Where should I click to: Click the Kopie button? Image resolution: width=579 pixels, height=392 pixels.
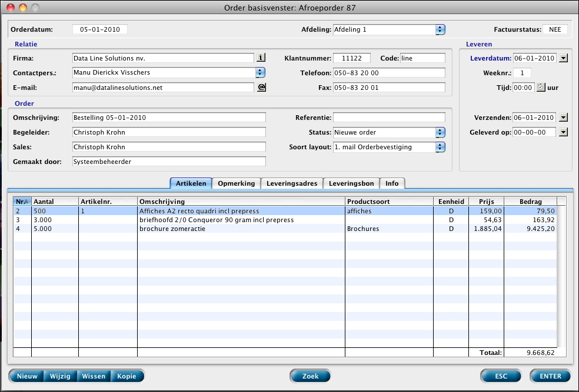tap(127, 376)
